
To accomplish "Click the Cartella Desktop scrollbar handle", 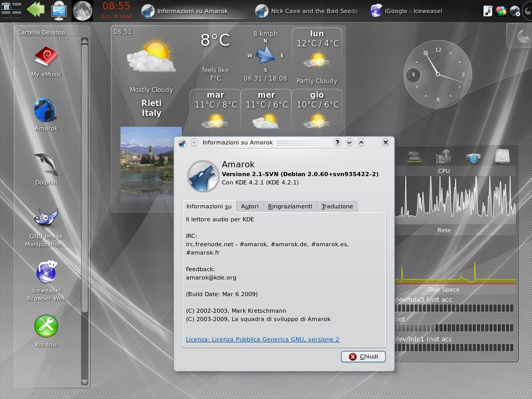I will (85, 178).
